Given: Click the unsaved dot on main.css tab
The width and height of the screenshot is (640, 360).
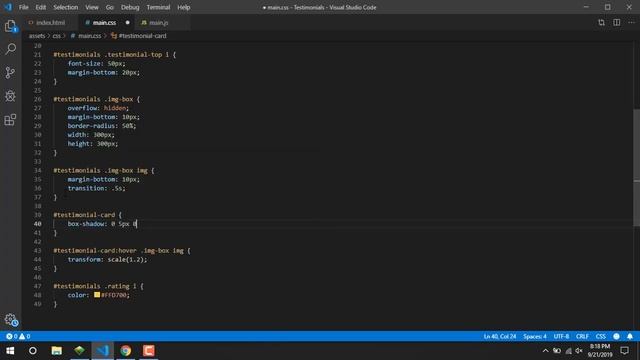Looking at the screenshot, I should 127,22.
